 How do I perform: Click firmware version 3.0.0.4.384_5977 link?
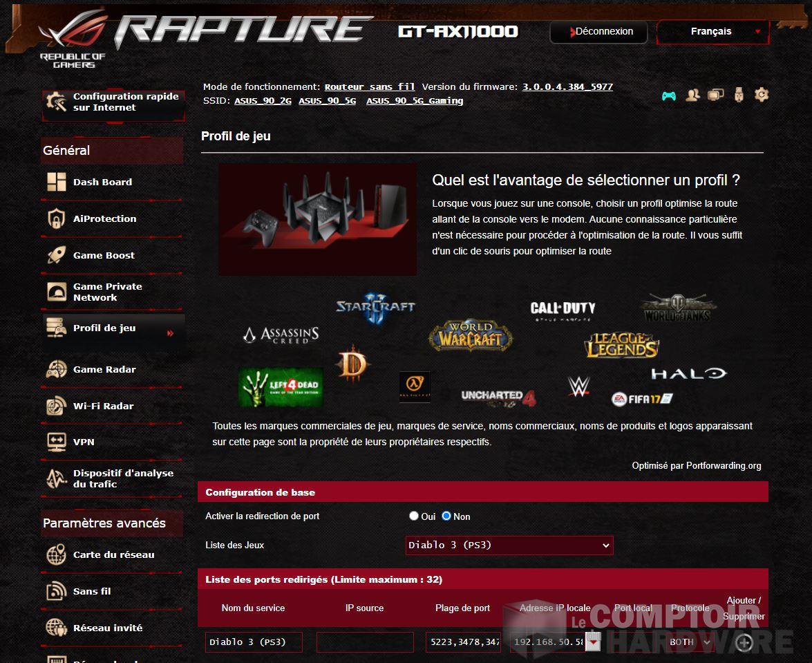[567, 87]
